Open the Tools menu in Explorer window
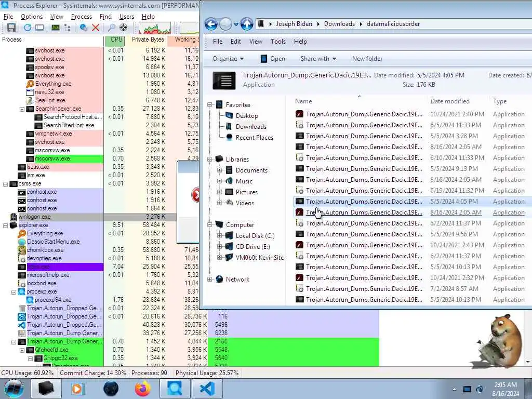Viewport: 532px width, 399px height. [278, 42]
